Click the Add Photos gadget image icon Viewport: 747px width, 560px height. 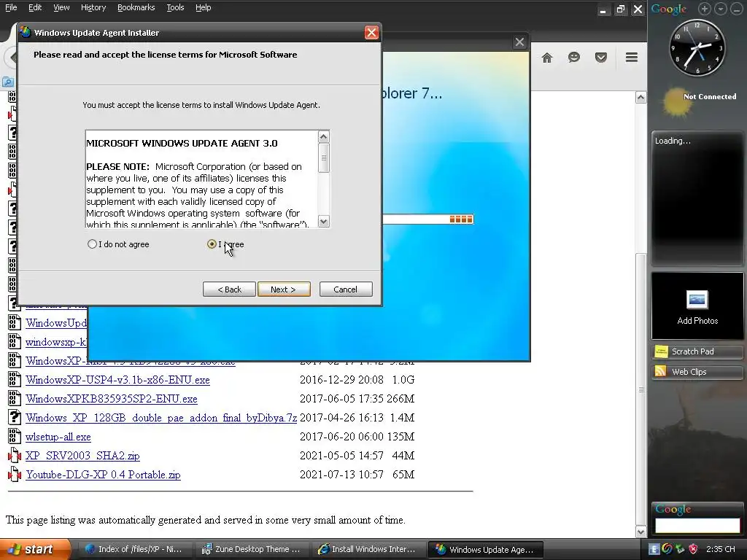click(697, 300)
